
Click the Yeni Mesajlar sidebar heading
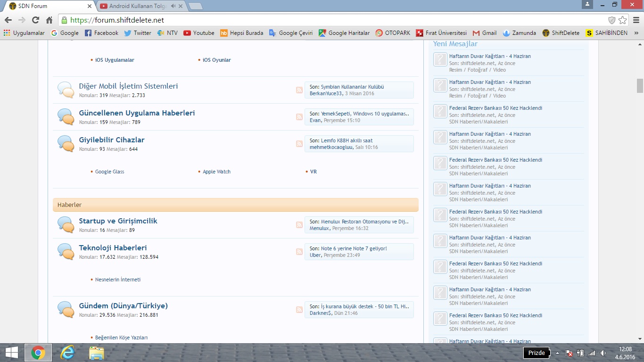[x=455, y=44]
